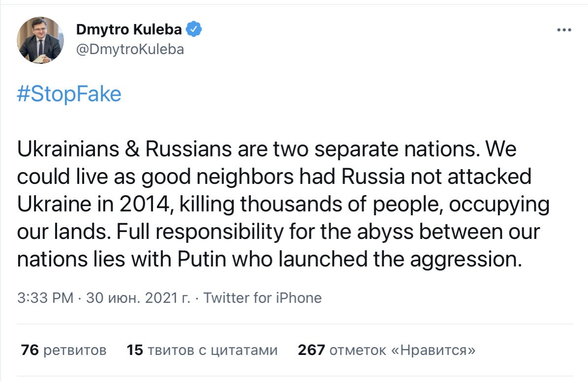Show the 15 твитов с цитатами

pyautogui.click(x=202, y=350)
